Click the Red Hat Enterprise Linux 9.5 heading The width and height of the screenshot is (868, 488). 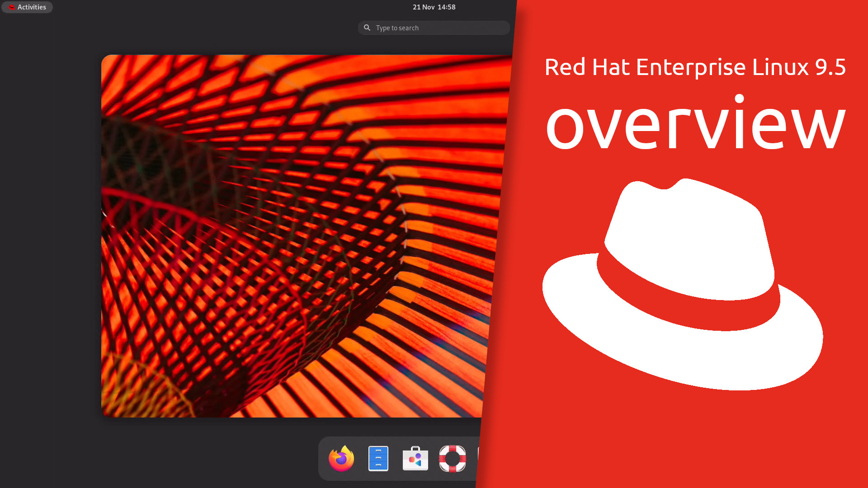coord(695,67)
